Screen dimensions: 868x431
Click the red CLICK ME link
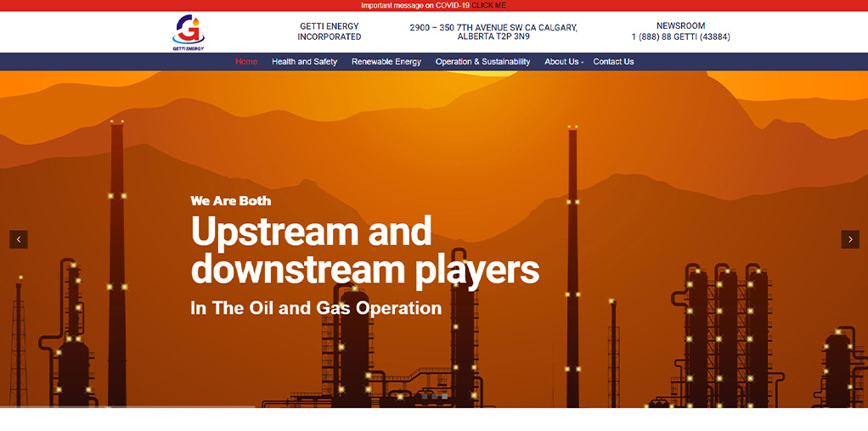489,5
